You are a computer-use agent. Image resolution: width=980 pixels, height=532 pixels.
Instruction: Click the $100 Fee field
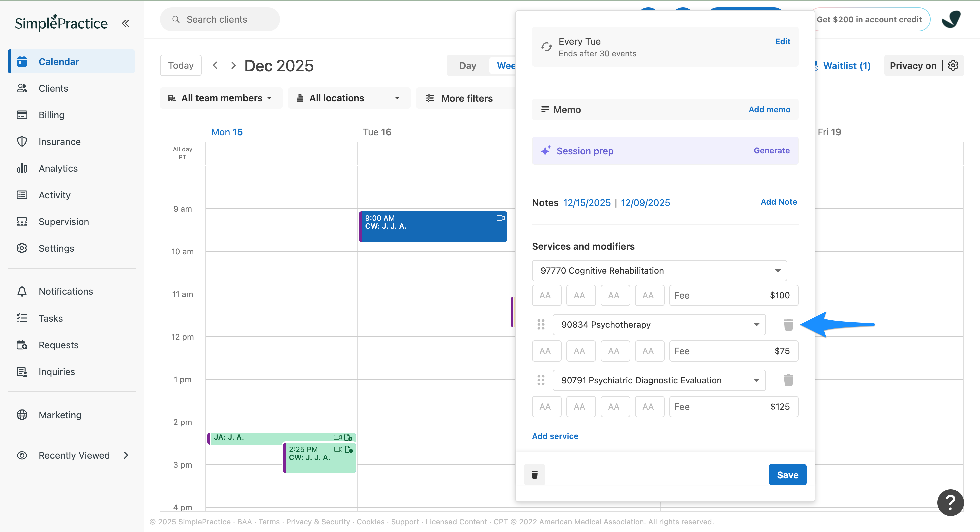(x=733, y=295)
